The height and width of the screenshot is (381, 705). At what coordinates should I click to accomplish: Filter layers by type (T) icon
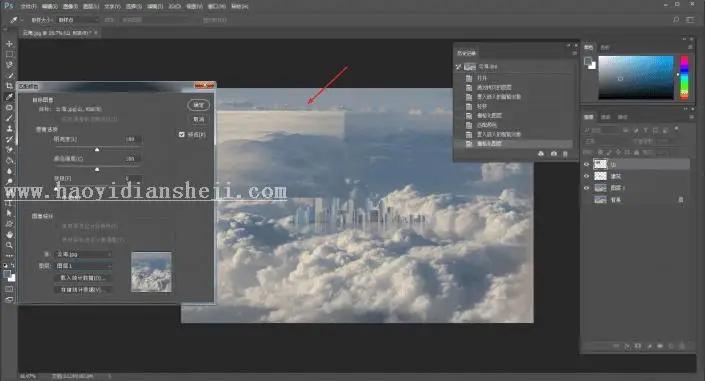coord(646,130)
